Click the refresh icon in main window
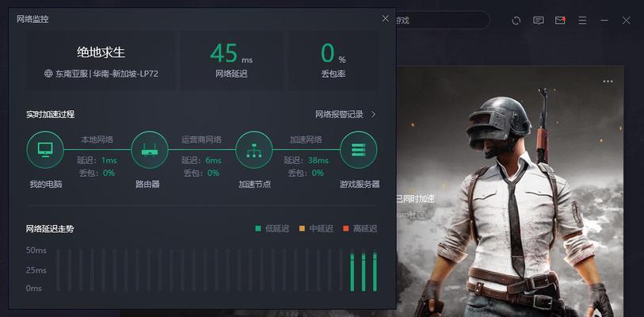The width and height of the screenshot is (644, 317). [516, 20]
